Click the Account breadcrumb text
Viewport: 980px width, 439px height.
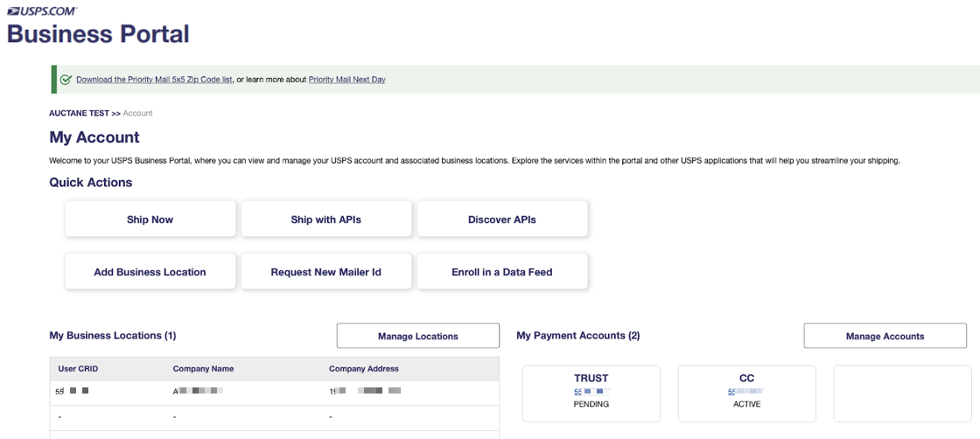pos(137,113)
